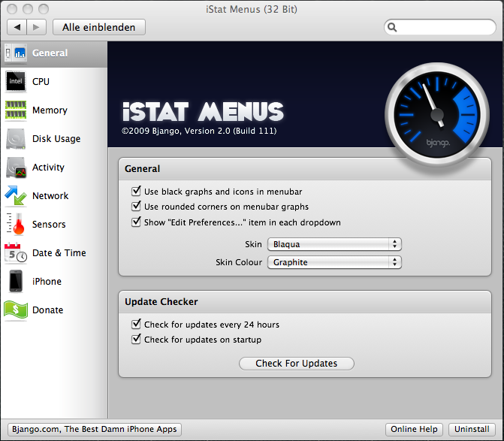The height and width of the screenshot is (441, 504).
Task: Open the Skin dropdown showing Blaqua
Action: (334, 244)
